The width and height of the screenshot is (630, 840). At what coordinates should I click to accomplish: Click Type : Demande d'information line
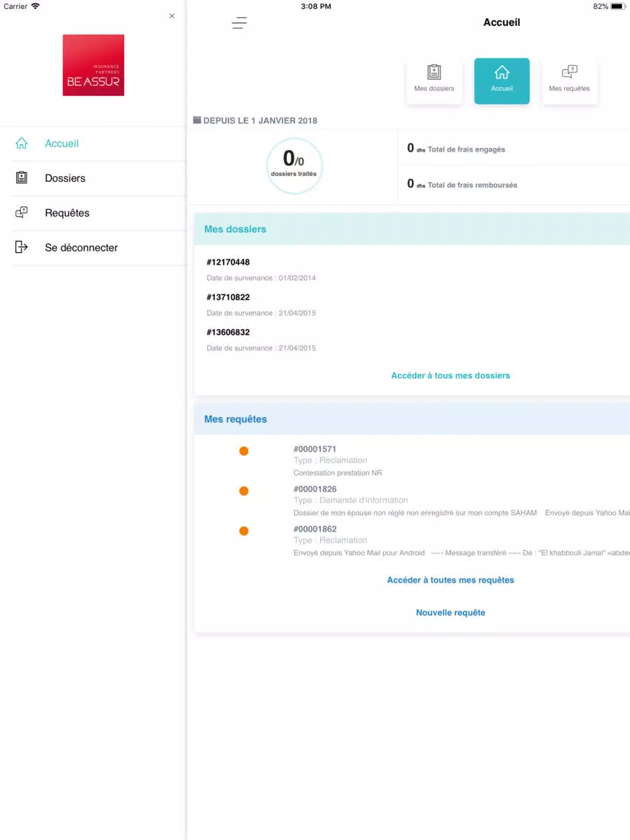351,500
